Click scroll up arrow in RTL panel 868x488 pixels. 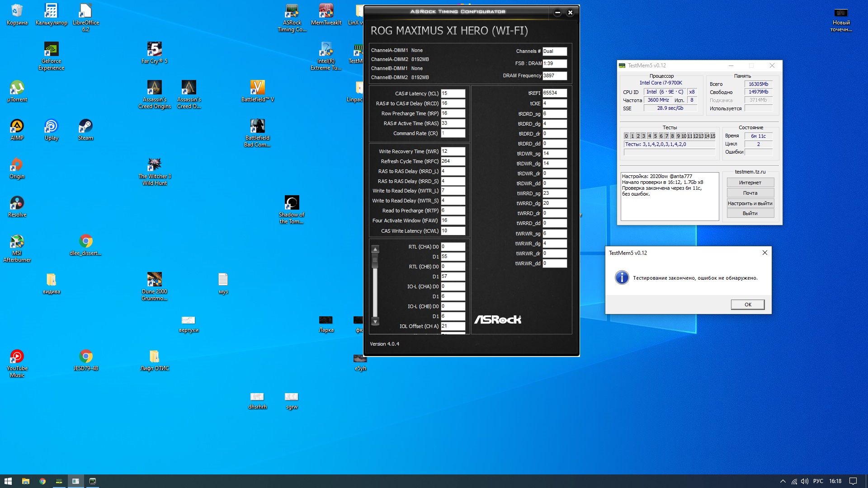[x=375, y=249]
